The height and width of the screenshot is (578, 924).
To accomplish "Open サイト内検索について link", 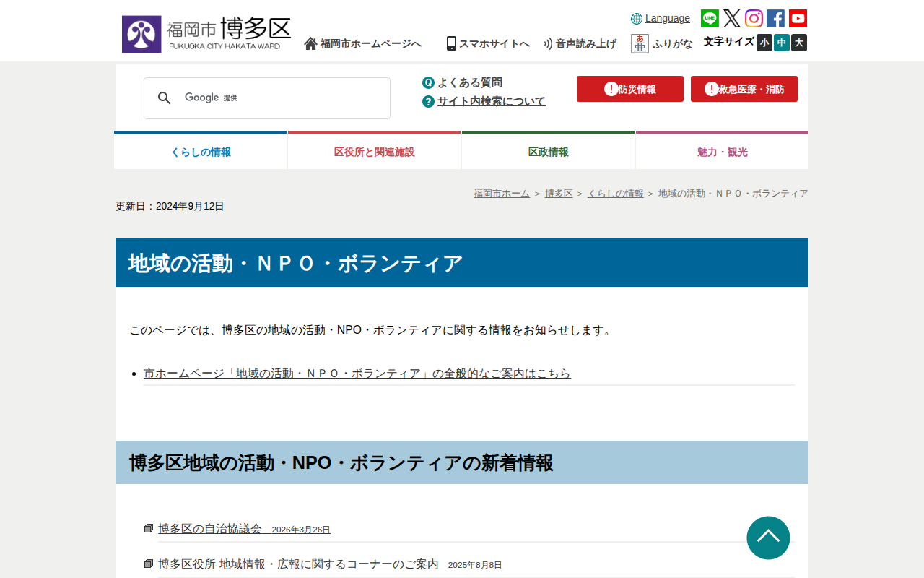I will point(492,101).
